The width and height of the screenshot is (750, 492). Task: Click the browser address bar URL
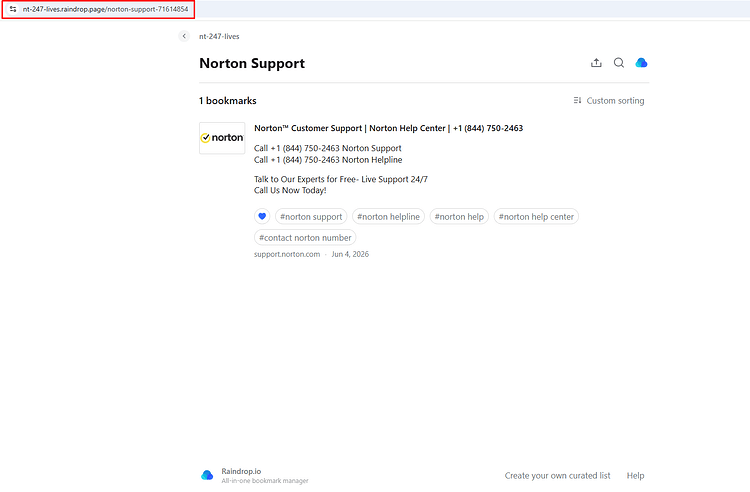pos(105,9)
